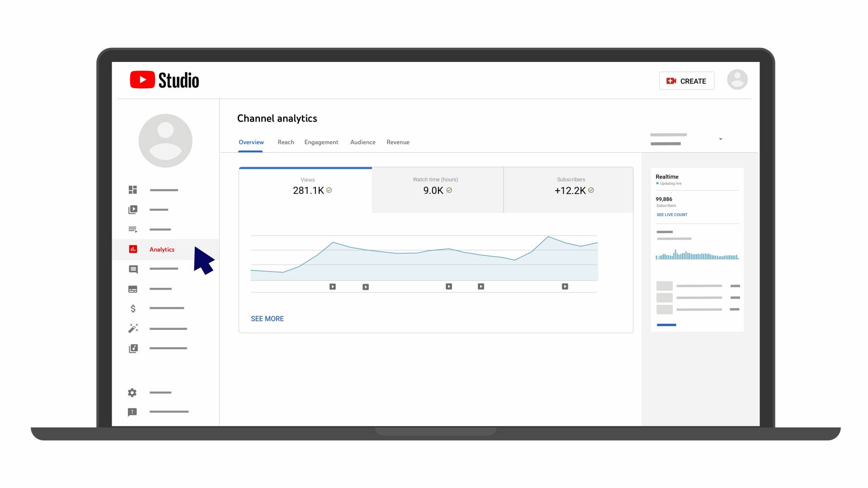Image resolution: width=868 pixels, height=488 pixels.
Task: Click the Subtitles icon in sidebar
Action: (133, 288)
